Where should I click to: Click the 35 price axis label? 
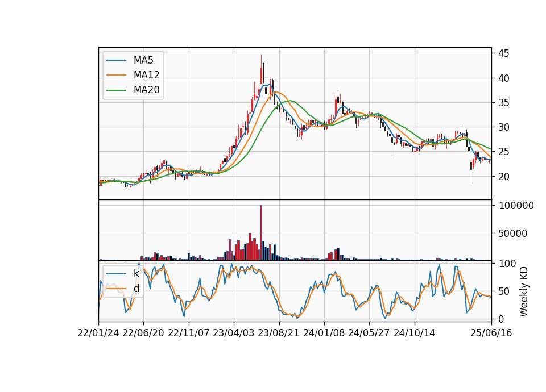pyautogui.click(x=503, y=103)
